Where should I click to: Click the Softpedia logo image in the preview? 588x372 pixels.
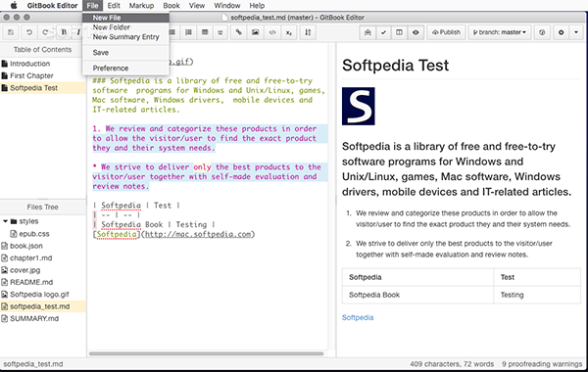[359, 107]
